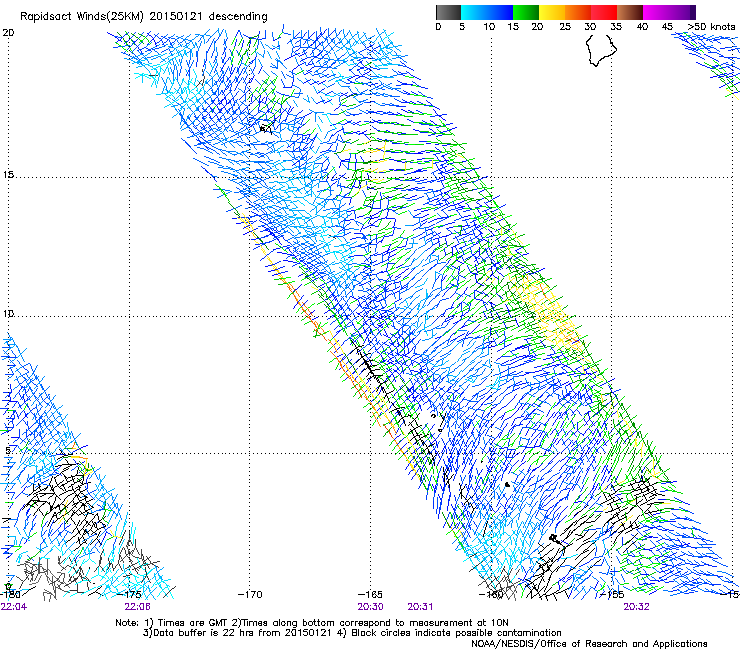
Task: Click the '>50 knots' legend label
Action: pyautogui.click(x=711, y=27)
